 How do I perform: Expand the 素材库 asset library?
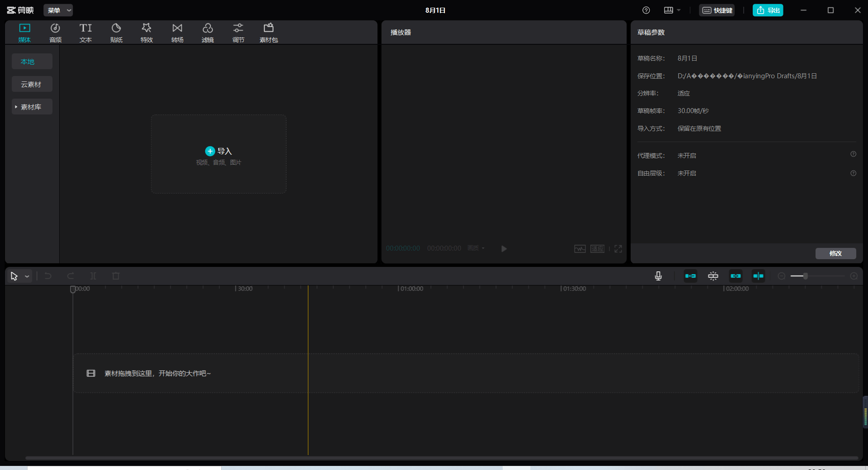32,107
